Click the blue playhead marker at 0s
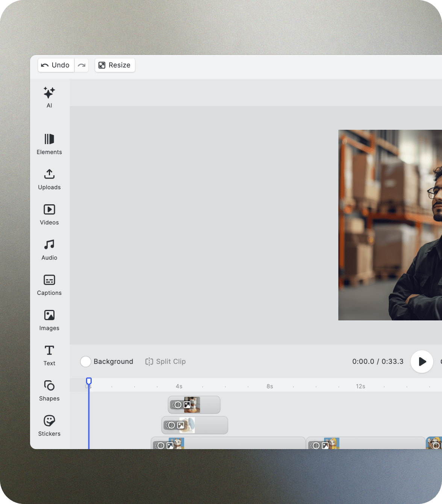Screen dimensions: 442x504 [x=89, y=381]
